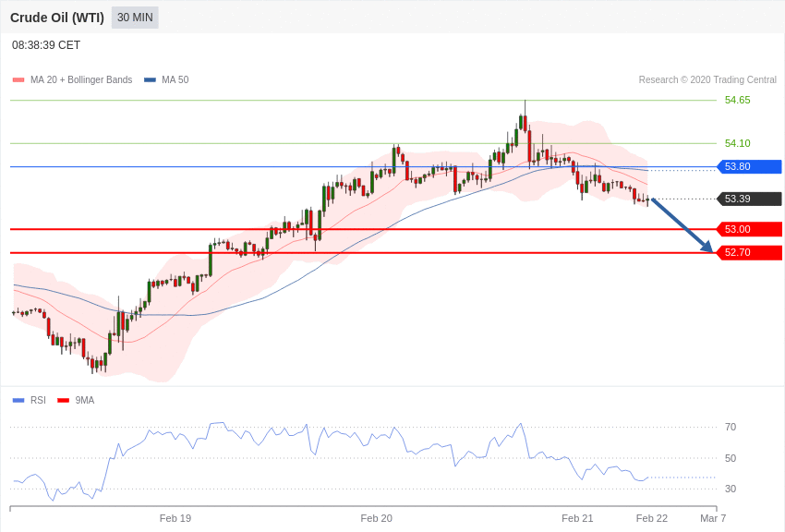Click the RSI 30 axis value
This screenshot has width=785, height=532.
(x=731, y=489)
